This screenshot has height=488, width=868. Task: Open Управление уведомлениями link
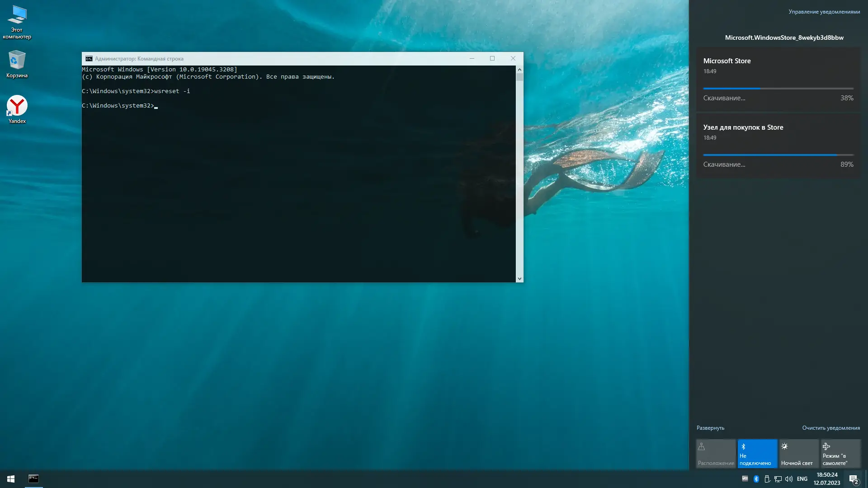tap(824, 12)
